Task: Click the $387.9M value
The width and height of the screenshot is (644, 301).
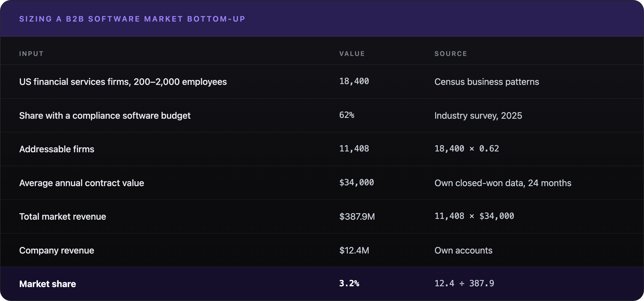Action: point(357,217)
